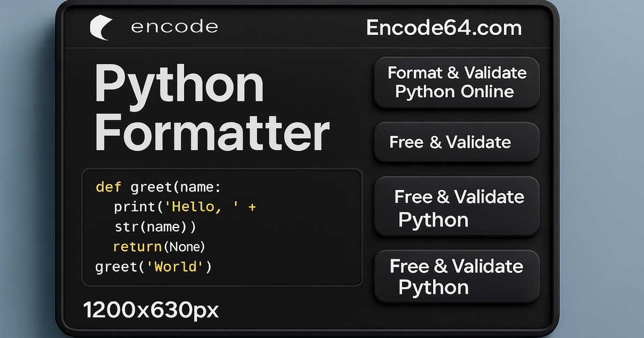Click the plus operator after 'Hello, '
Image resolution: width=644 pixels, height=338 pixels.
click(252, 207)
